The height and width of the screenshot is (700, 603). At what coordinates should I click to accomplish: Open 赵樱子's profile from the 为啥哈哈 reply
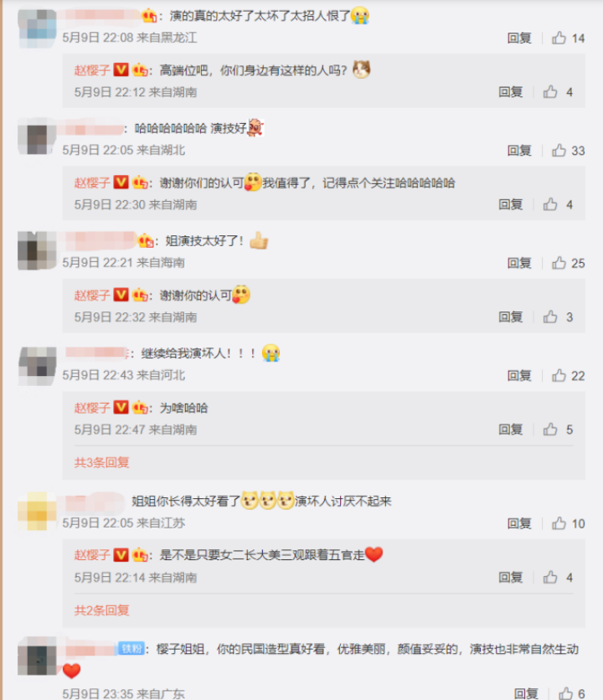92,408
